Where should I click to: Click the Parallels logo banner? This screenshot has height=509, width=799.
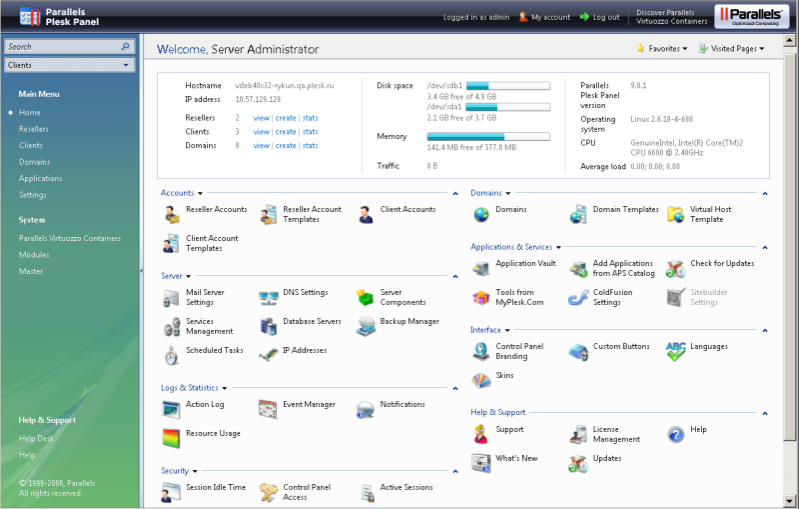(752, 16)
